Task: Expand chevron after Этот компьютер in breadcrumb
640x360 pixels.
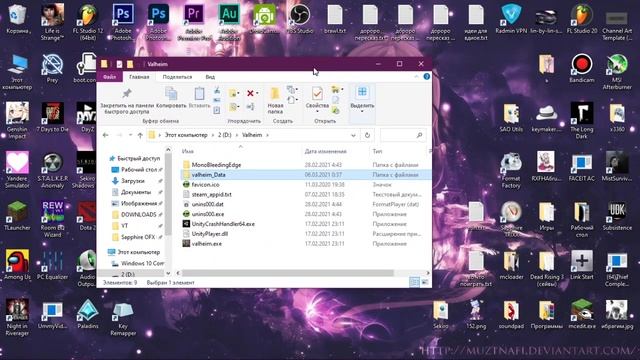Action: [x=213, y=135]
